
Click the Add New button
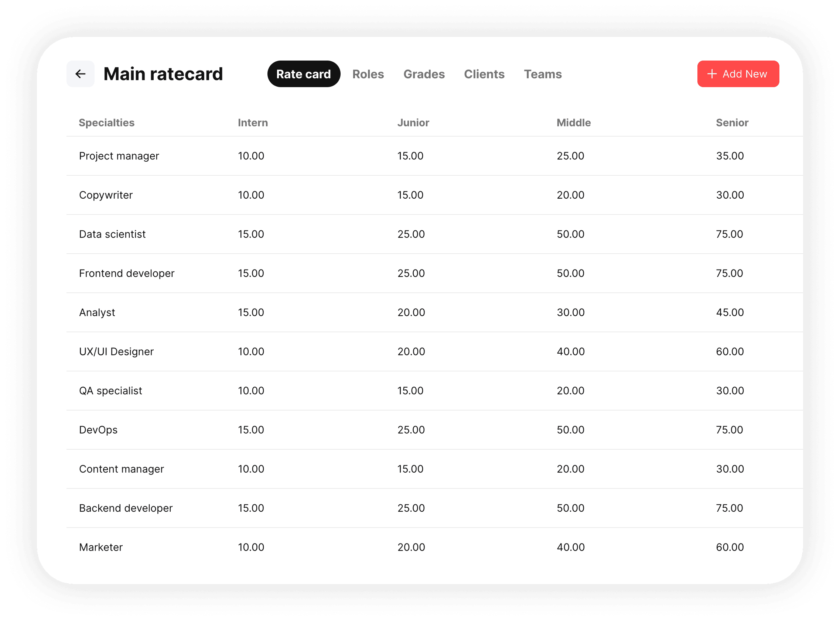tap(738, 74)
